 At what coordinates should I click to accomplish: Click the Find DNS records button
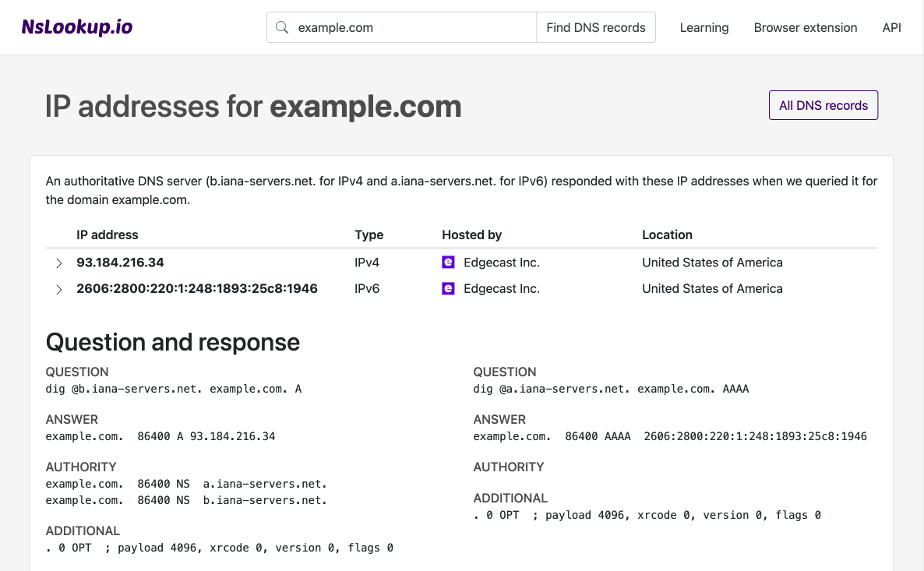595,27
